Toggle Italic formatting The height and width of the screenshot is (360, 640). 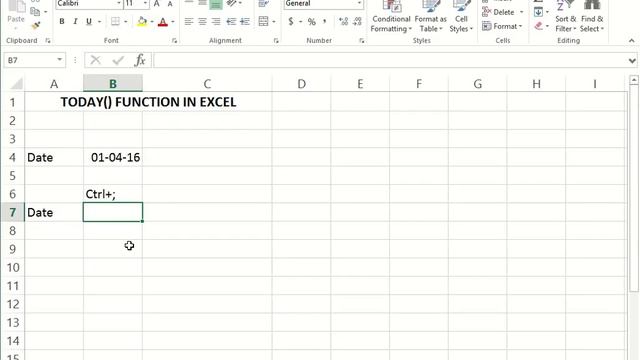tap(75, 22)
